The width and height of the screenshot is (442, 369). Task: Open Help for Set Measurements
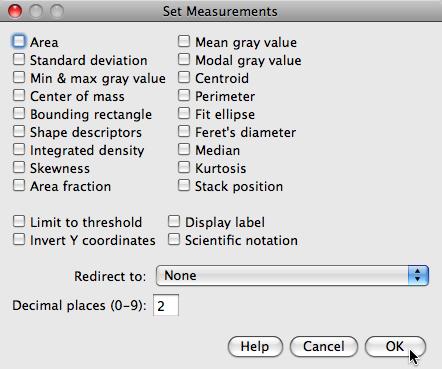(255, 346)
